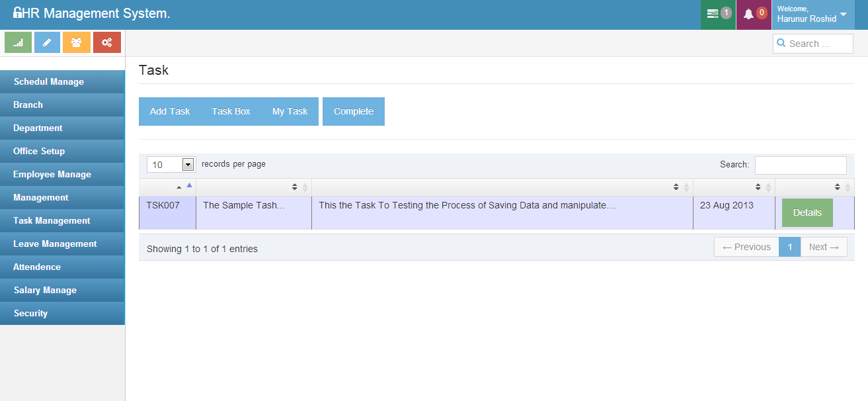This screenshot has height=401, width=868.
Task: Open the red gears settings shortcut
Action: click(106, 42)
